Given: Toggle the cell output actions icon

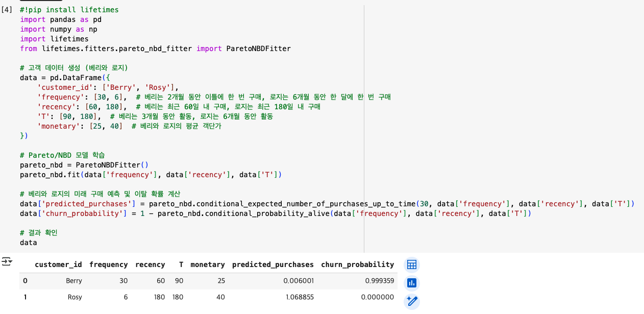Looking at the screenshot, I should (x=7, y=261).
